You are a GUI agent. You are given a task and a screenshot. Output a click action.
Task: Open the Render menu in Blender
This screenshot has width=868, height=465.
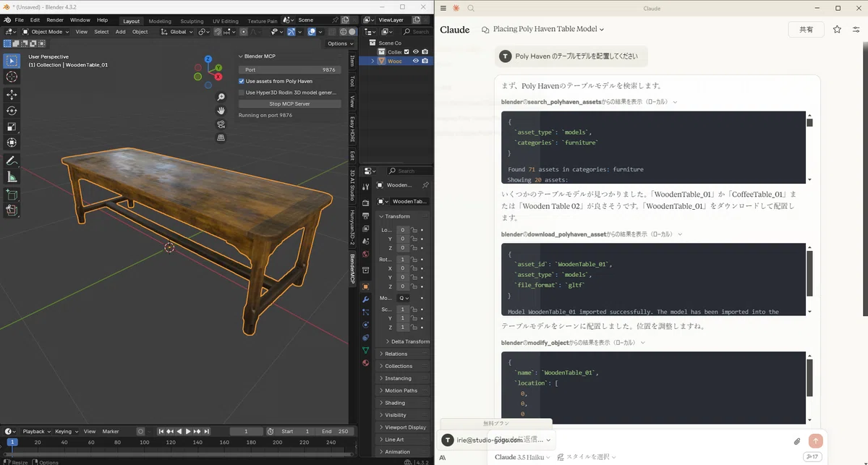coord(55,20)
